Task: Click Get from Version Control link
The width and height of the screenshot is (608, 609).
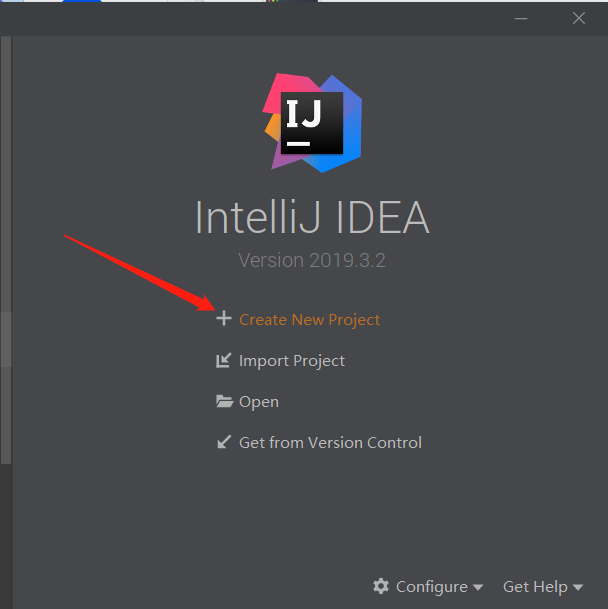Action: tap(330, 442)
